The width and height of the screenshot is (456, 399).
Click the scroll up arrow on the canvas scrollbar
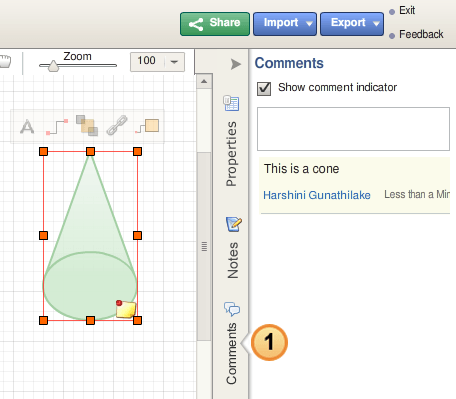click(x=204, y=81)
